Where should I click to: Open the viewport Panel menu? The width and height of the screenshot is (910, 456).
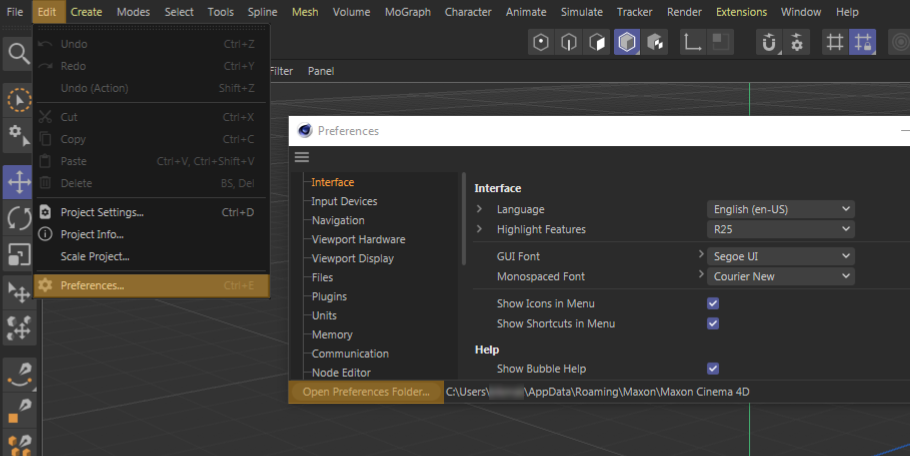320,71
